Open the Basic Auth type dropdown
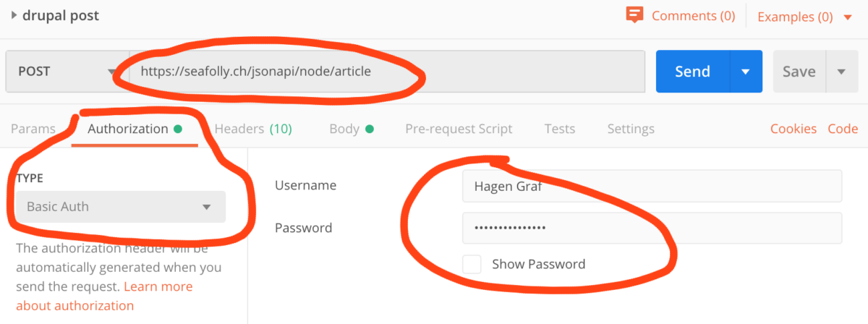This screenshot has width=868, height=324. tap(120, 207)
